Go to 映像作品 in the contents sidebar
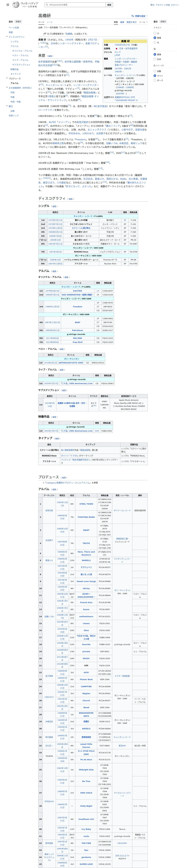 [14, 69]
